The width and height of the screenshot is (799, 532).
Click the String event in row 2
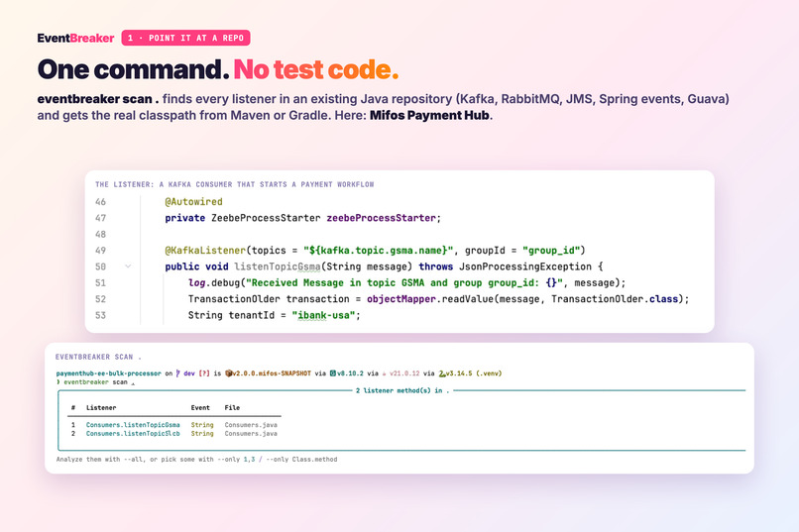click(x=202, y=434)
